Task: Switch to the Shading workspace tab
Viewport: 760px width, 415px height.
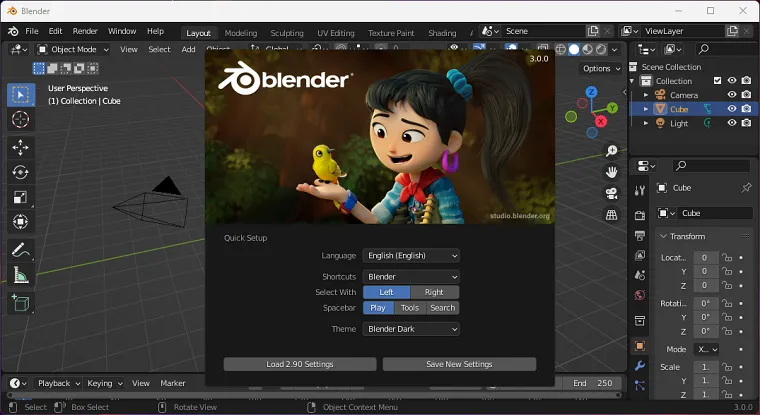Action: (442, 33)
